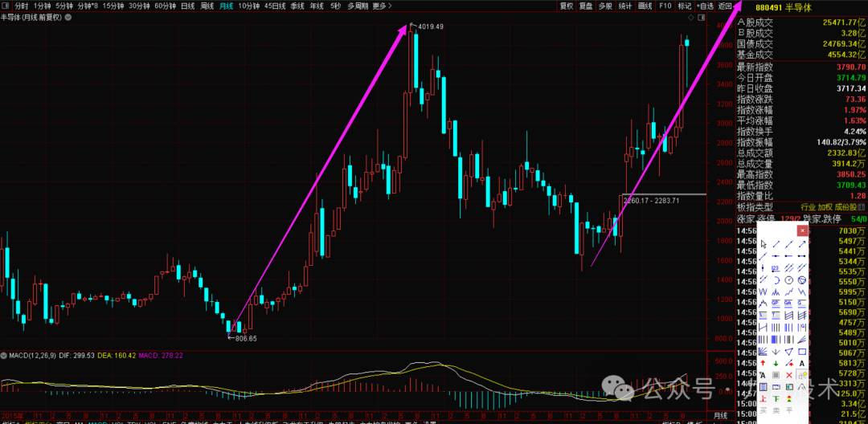This screenshot has width=868, height=424.
Task: Select the active 月线 monthly tab
Action: coord(227,6)
